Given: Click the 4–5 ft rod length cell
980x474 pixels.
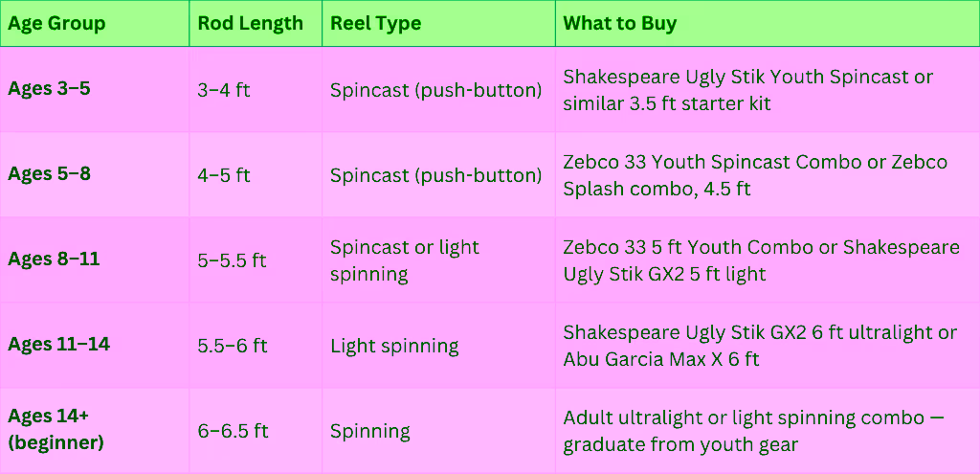Looking at the screenshot, I should coord(224,175).
